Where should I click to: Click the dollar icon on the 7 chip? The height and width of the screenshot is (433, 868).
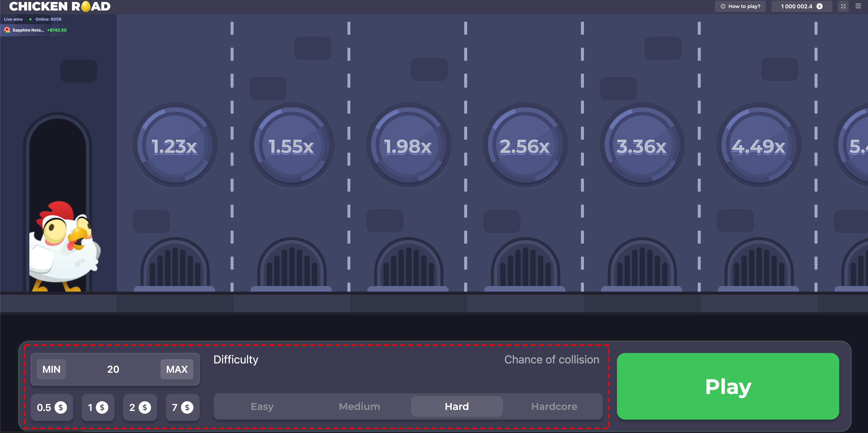click(187, 407)
